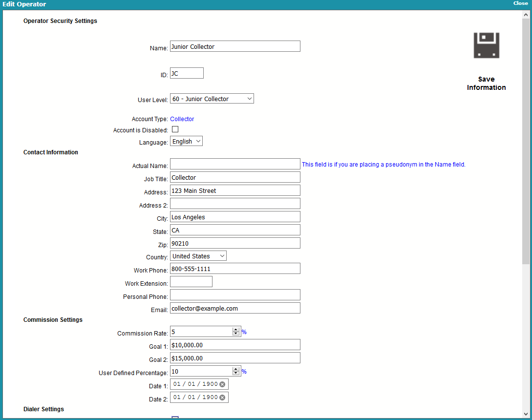Click the Work Phone field

pos(235,269)
